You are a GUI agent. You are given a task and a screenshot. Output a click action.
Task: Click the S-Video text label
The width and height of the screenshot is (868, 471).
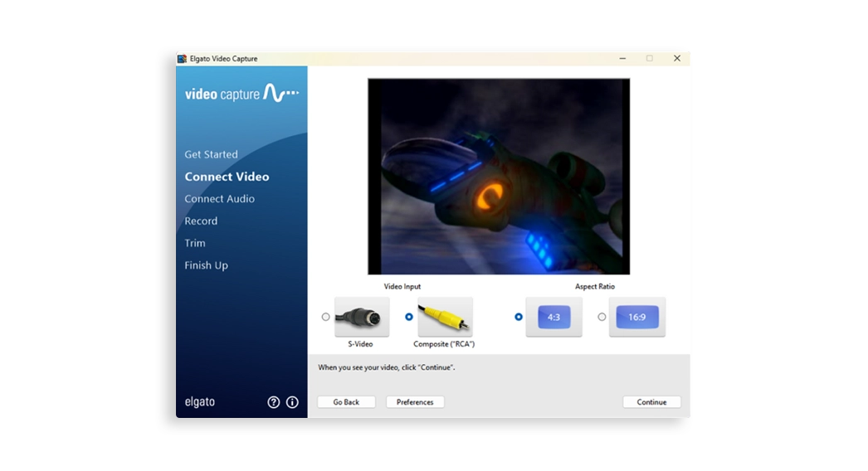pos(360,344)
